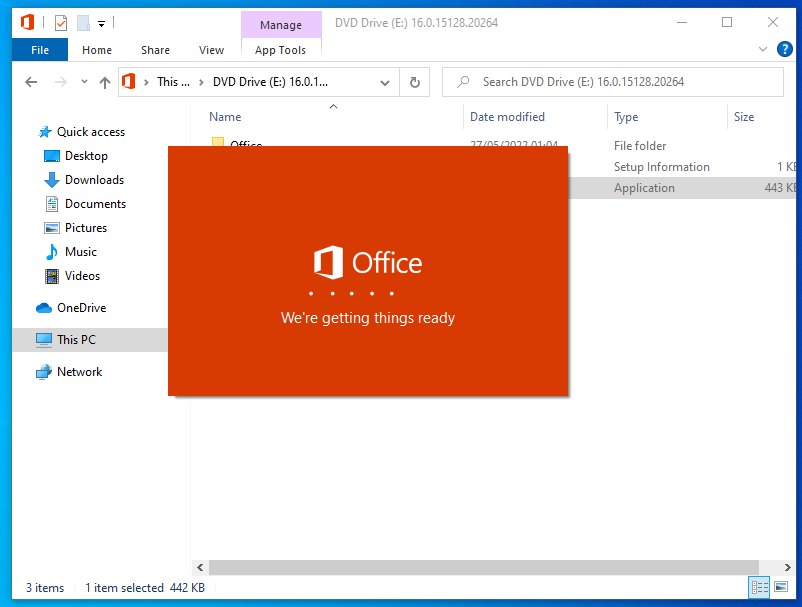Click '3 items' in the status bar

(x=45, y=588)
